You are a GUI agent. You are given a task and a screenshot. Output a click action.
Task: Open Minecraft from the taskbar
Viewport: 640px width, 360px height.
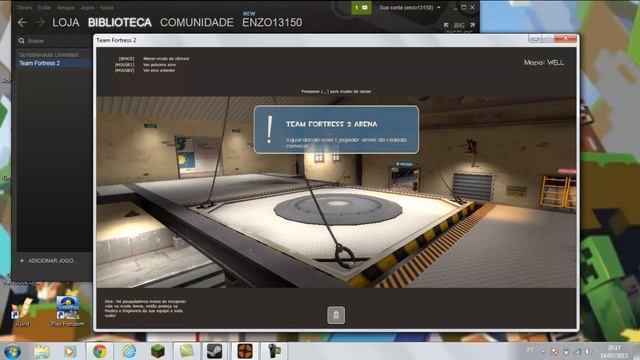coord(158,351)
